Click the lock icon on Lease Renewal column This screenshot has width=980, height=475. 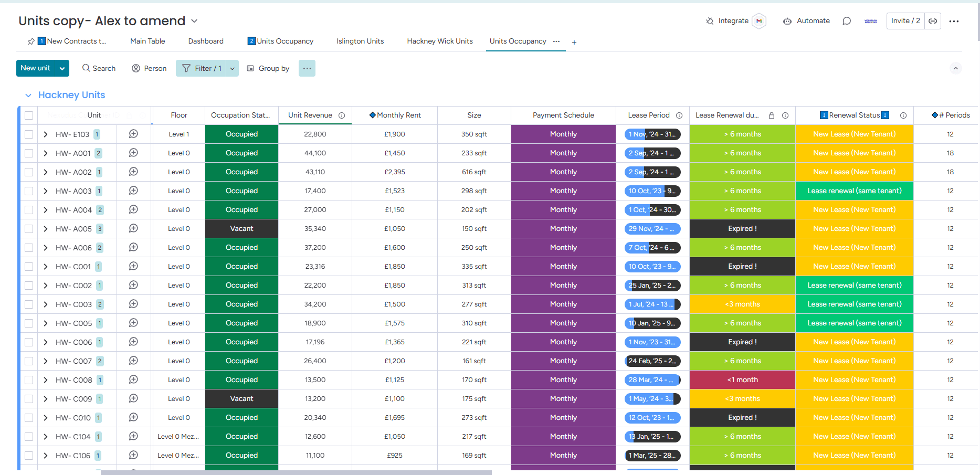point(772,115)
